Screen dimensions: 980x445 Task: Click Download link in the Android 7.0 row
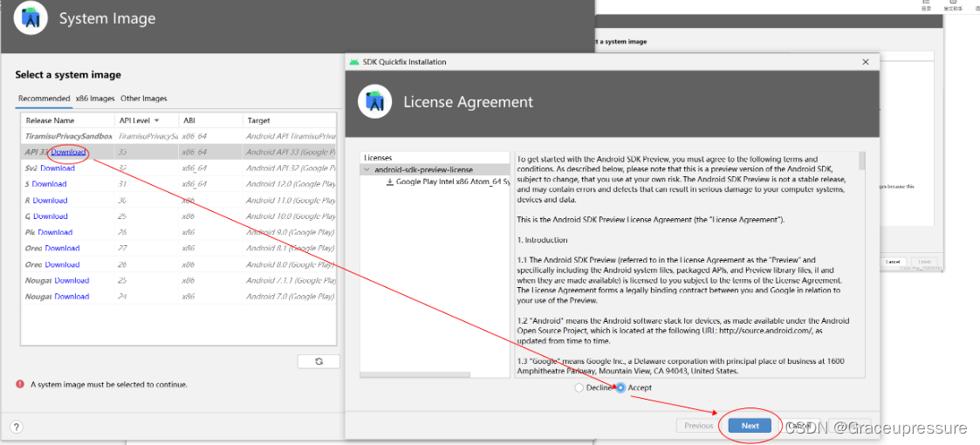72,297
